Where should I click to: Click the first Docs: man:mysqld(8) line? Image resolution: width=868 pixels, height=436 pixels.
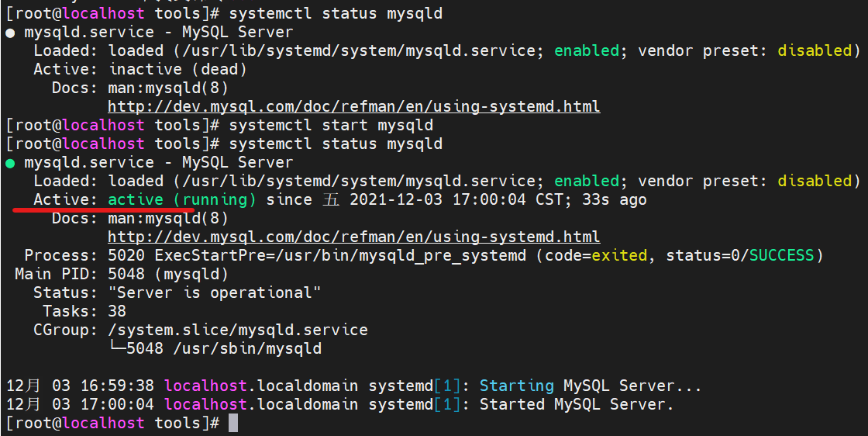[139, 88]
